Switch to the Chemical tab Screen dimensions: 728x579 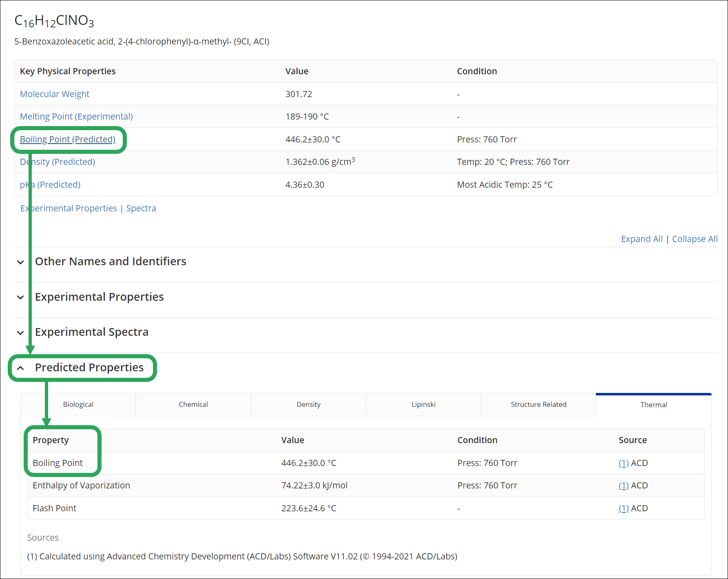(x=193, y=404)
